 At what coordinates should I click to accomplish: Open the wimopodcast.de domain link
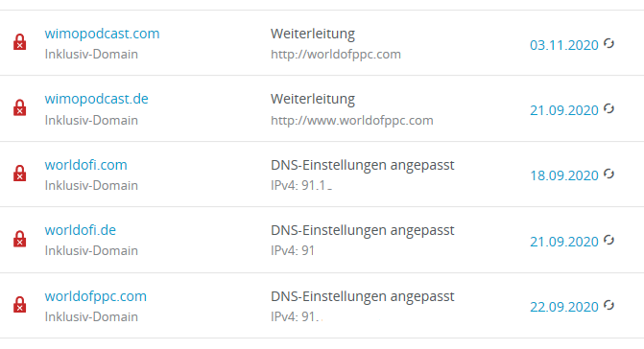tap(97, 99)
